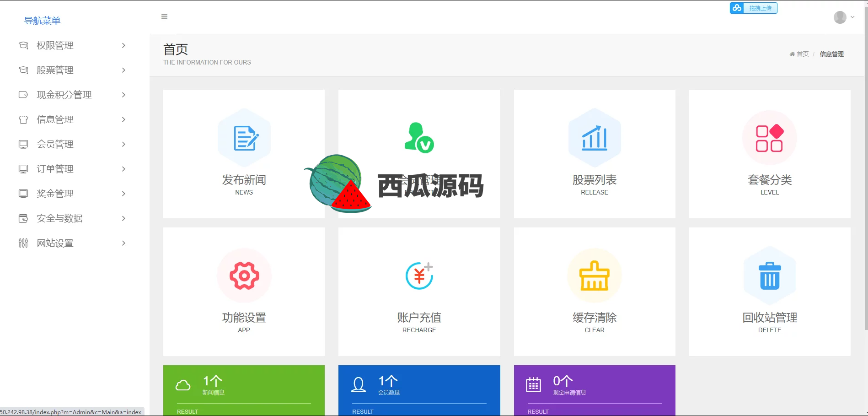Click the 首页 breadcrumb link
Screen dimensions: 868x416
pos(803,54)
